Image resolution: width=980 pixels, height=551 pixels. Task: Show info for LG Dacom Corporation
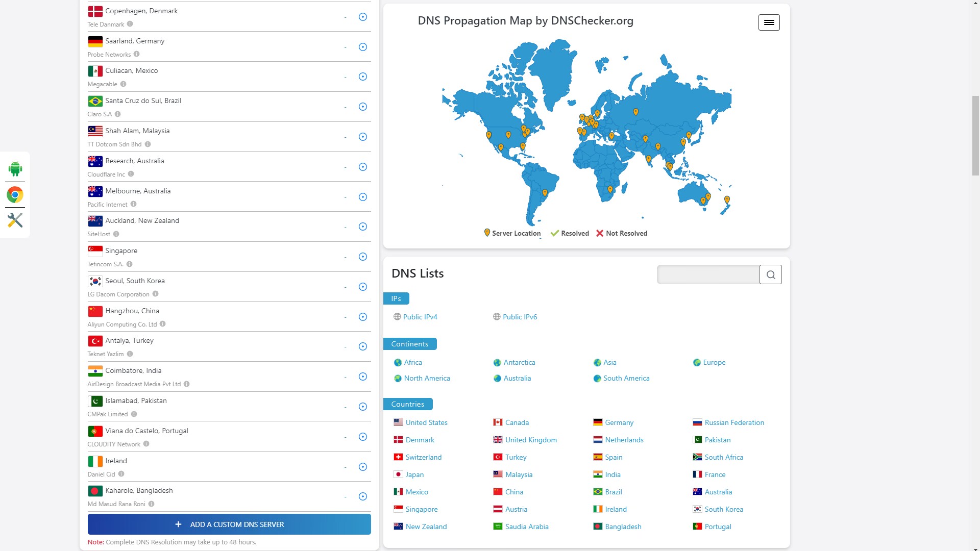[156, 294]
